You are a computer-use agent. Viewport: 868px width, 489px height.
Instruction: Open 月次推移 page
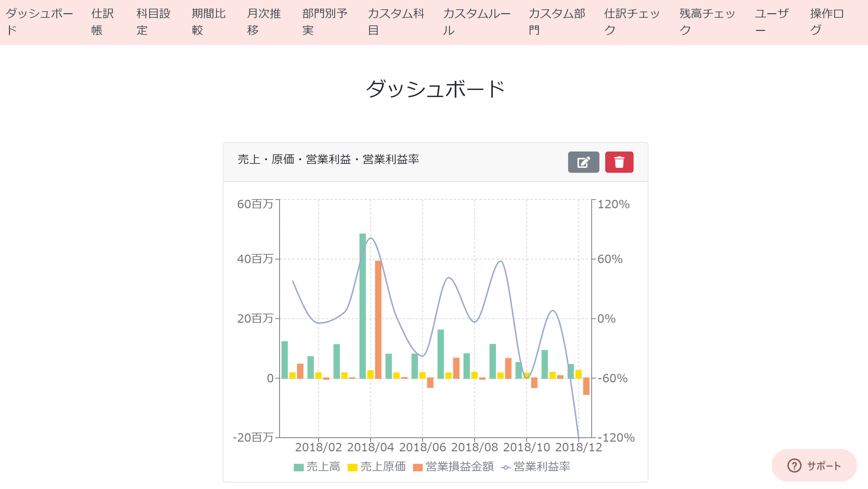coord(264,22)
